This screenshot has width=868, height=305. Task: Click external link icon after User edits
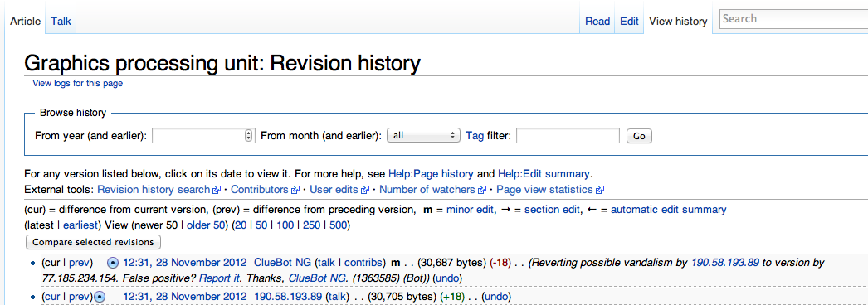pos(365,190)
